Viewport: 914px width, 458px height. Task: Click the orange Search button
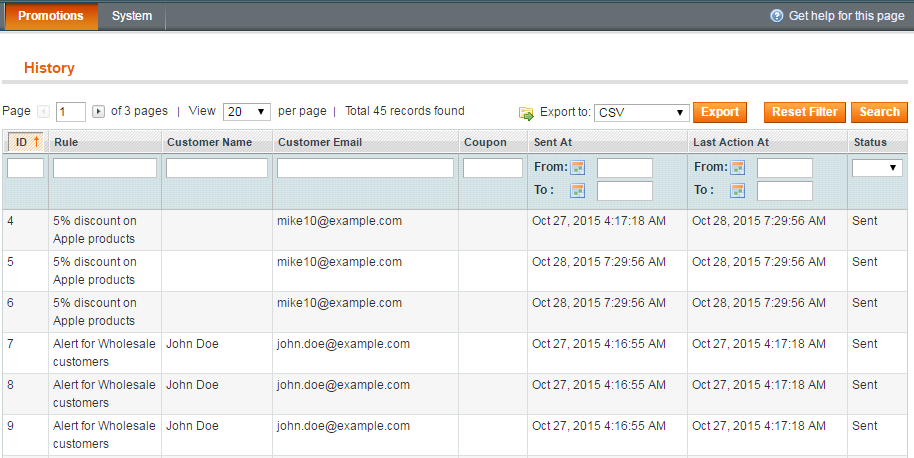879,112
